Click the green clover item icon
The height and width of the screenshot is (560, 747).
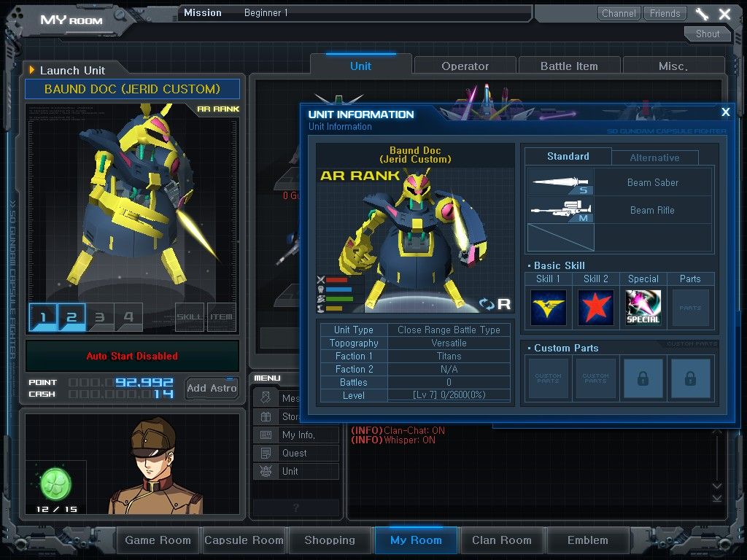56,483
